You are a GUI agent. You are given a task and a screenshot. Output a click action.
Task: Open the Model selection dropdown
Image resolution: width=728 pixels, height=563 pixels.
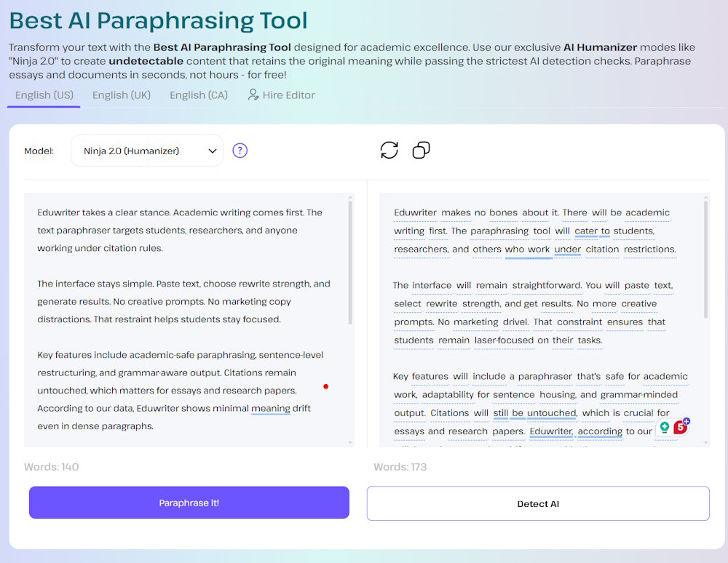click(146, 150)
